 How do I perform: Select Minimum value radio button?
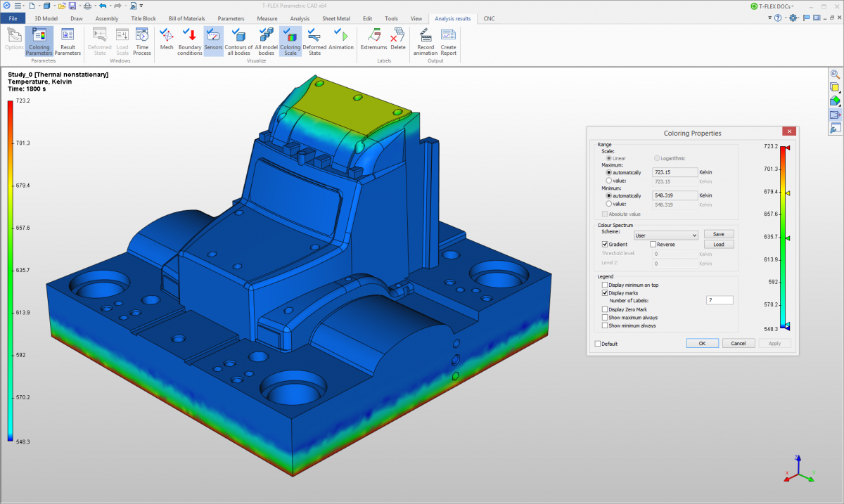tap(608, 205)
